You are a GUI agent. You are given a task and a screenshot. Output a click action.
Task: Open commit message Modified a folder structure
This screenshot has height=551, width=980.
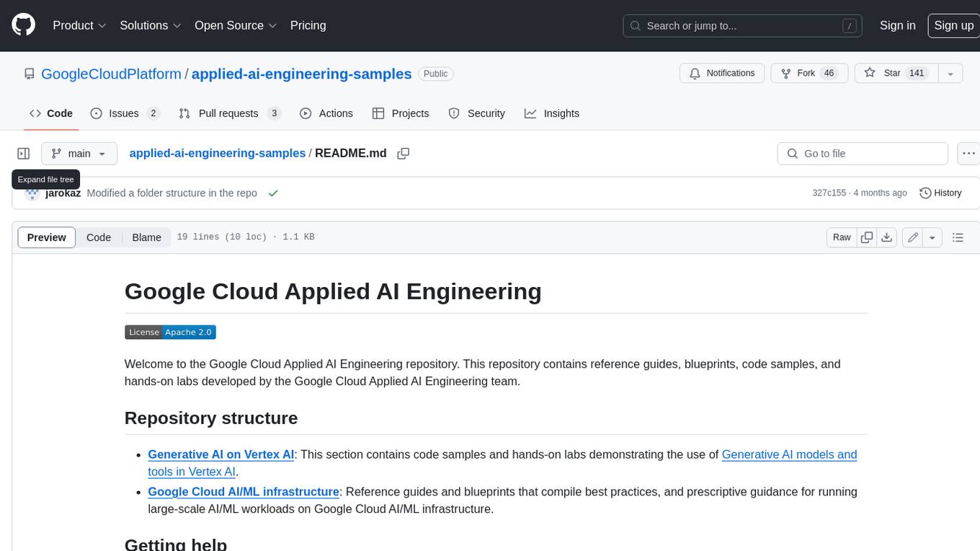pos(171,193)
